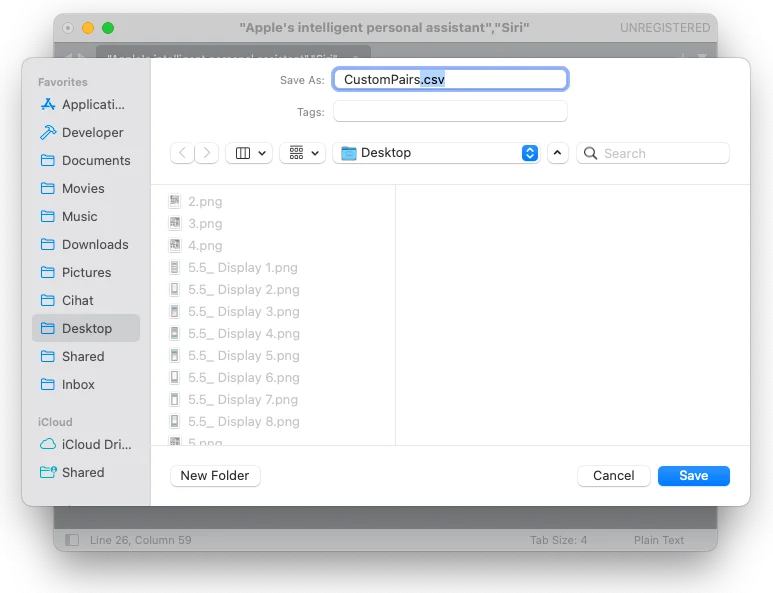Collapse the dialog with the chevron button
Screen dimensions: 773x593
(558, 153)
